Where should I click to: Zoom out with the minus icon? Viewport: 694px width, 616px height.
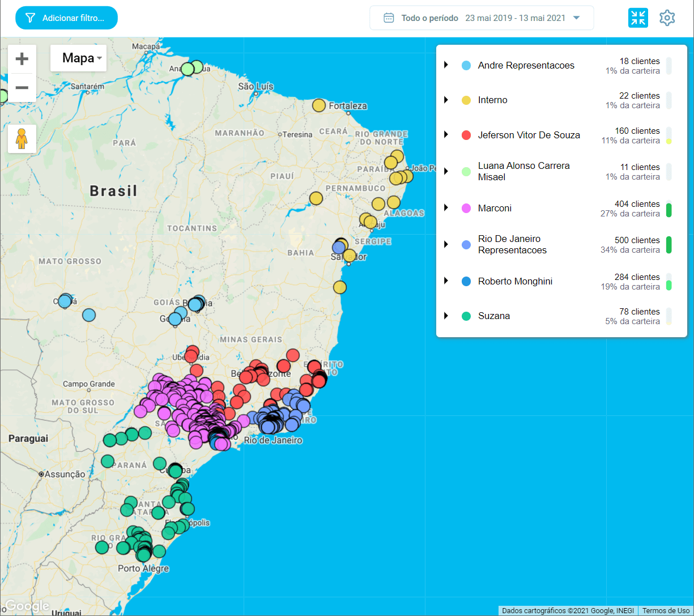point(22,88)
